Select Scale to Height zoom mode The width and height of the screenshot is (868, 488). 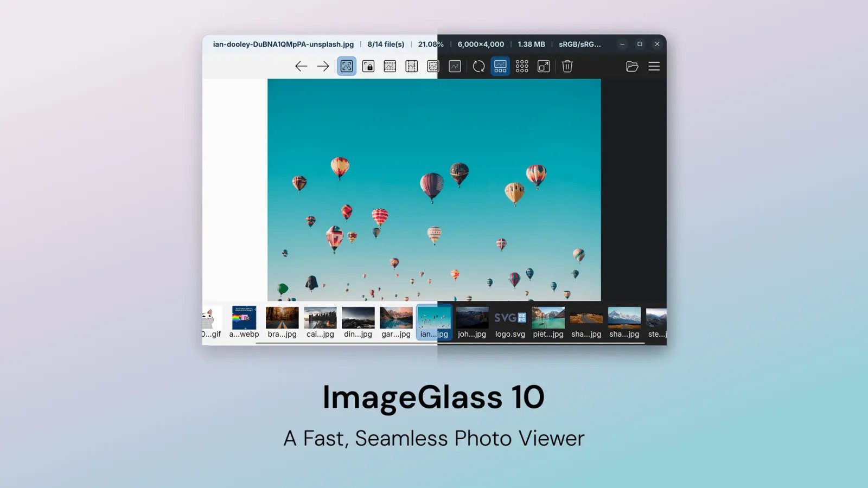tap(412, 66)
